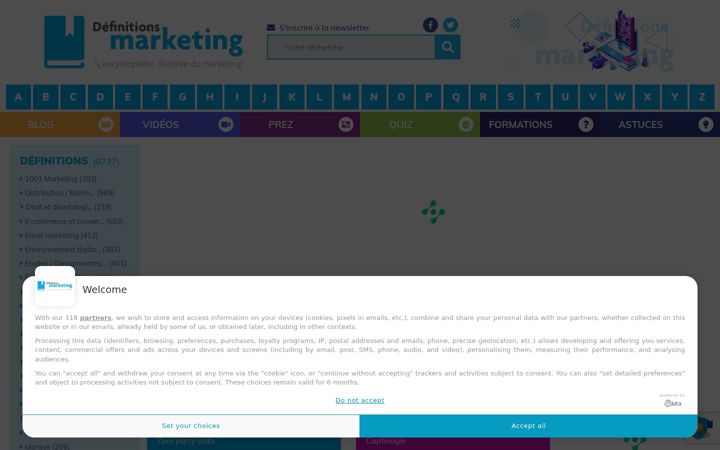Click the newsletter envelope icon

click(271, 28)
